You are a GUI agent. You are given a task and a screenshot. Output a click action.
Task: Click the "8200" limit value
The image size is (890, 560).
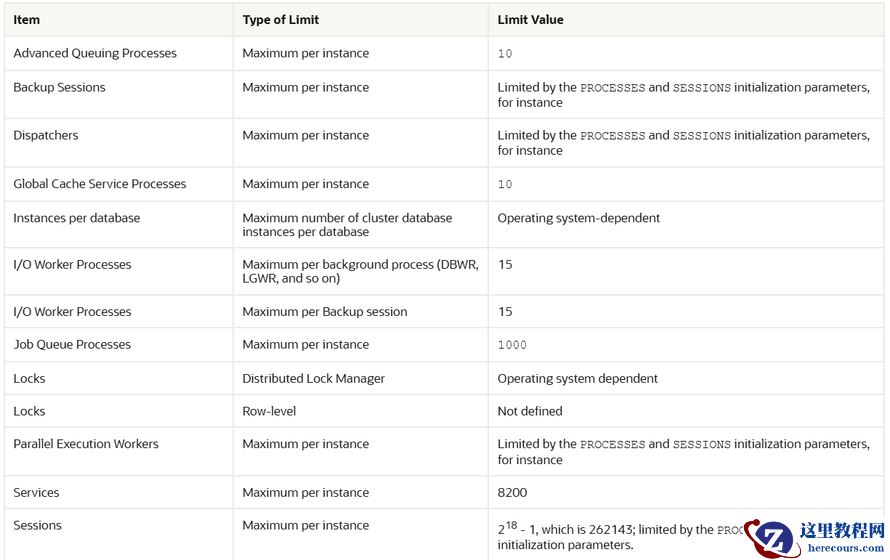[512, 493]
